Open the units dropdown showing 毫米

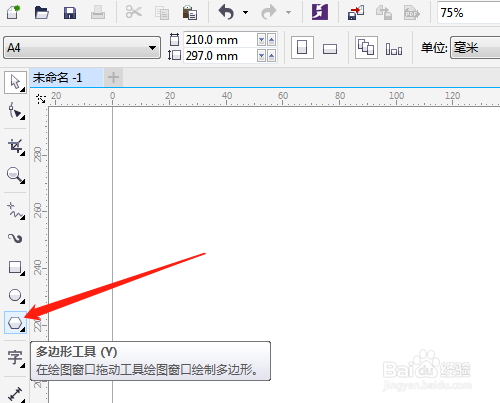(475, 48)
